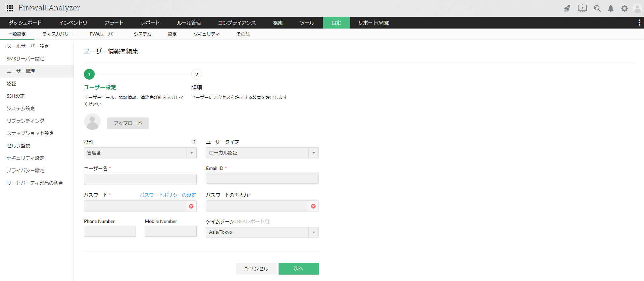
Task: Open 認証 in sidebar
Action: [x=37, y=84]
